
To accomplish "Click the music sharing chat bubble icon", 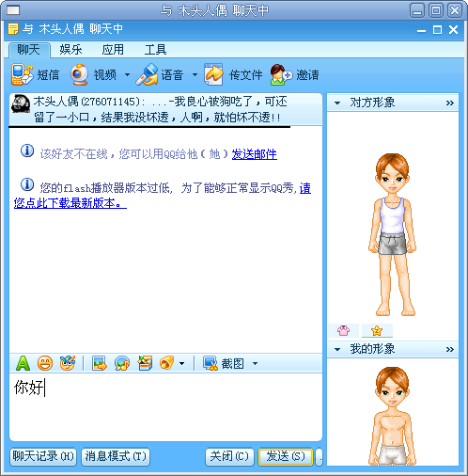I will 122,363.
